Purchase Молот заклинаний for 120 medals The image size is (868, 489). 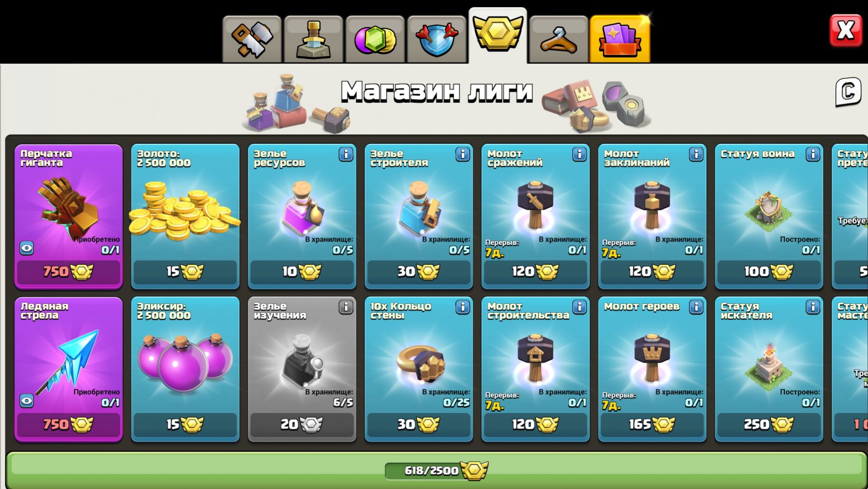[x=652, y=271]
